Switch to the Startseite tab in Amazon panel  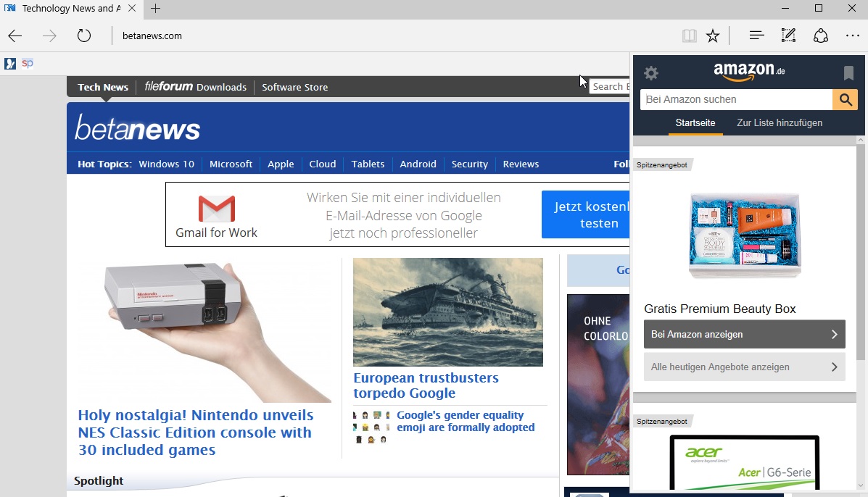pos(695,123)
